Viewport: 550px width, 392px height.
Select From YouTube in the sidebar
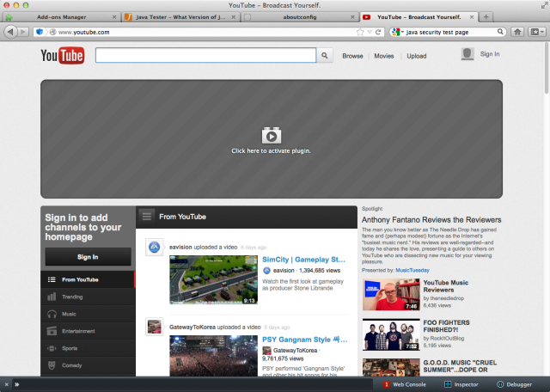(88, 279)
